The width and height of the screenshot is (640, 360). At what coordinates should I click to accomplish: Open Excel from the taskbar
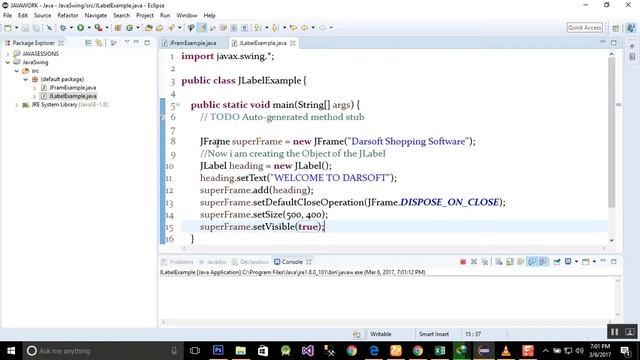440,351
